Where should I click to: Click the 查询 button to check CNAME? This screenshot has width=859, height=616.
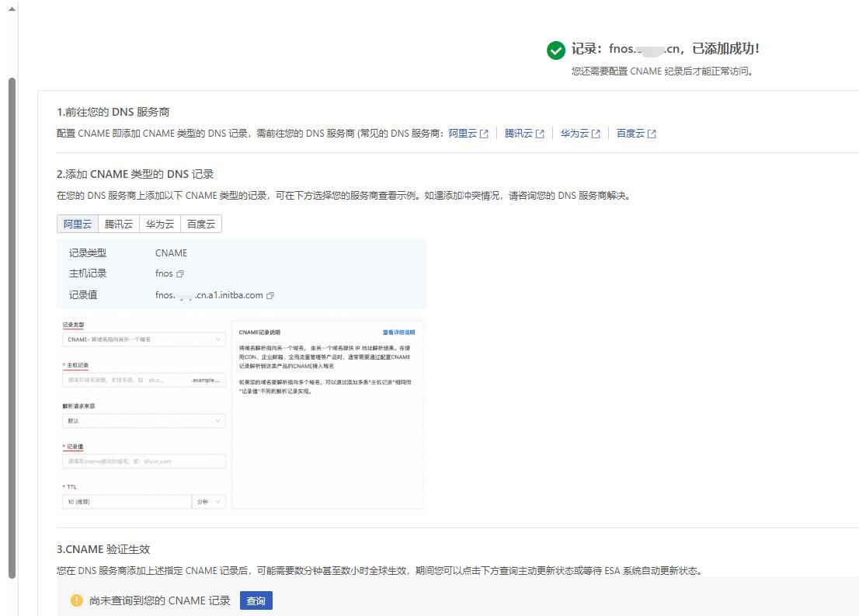tap(256, 600)
